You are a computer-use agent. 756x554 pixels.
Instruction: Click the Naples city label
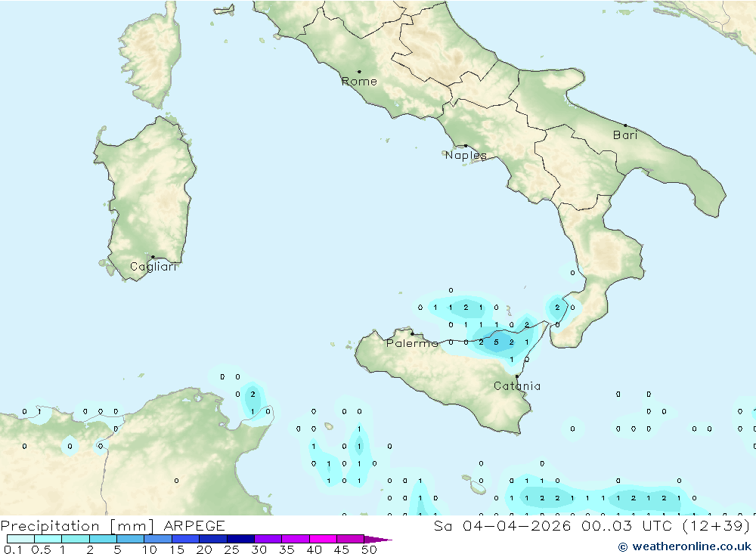coord(466,155)
